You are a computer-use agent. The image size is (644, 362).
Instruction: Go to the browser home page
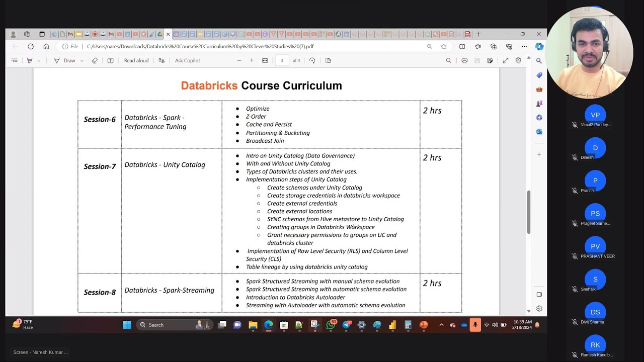tap(46, 46)
